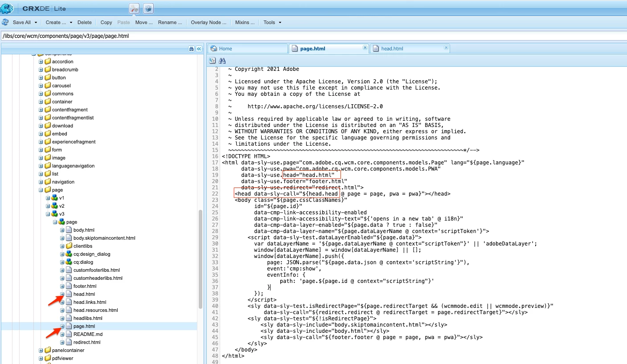The image size is (627, 364).
Task: Click the footer.html file icon
Action: click(x=69, y=286)
